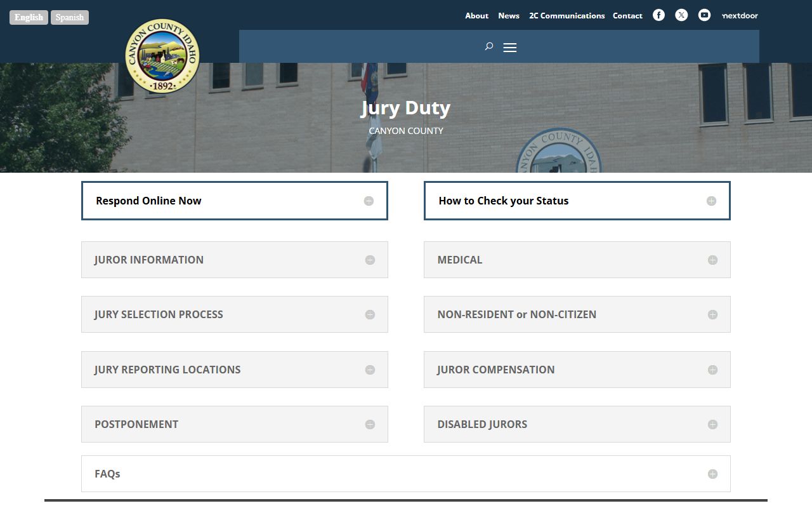The width and height of the screenshot is (812, 508).
Task: Open the hamburger navigation menu
Action: point(510,48)
